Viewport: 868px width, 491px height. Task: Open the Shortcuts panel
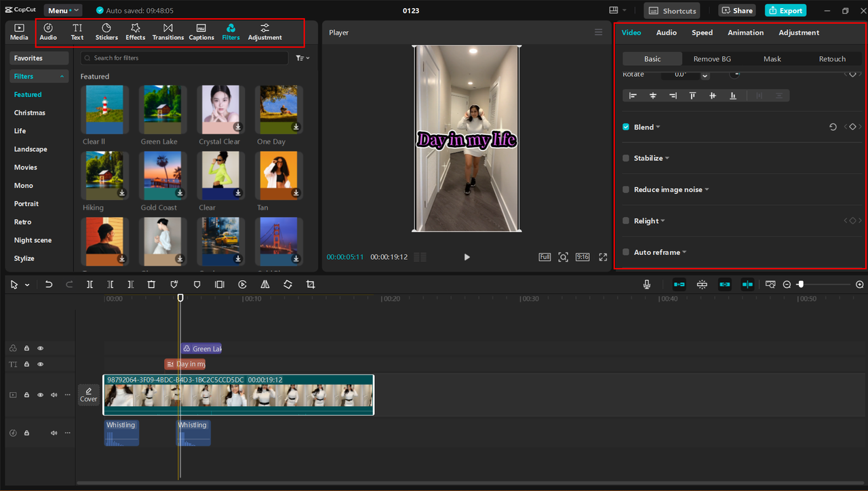(x=671, y=10)
